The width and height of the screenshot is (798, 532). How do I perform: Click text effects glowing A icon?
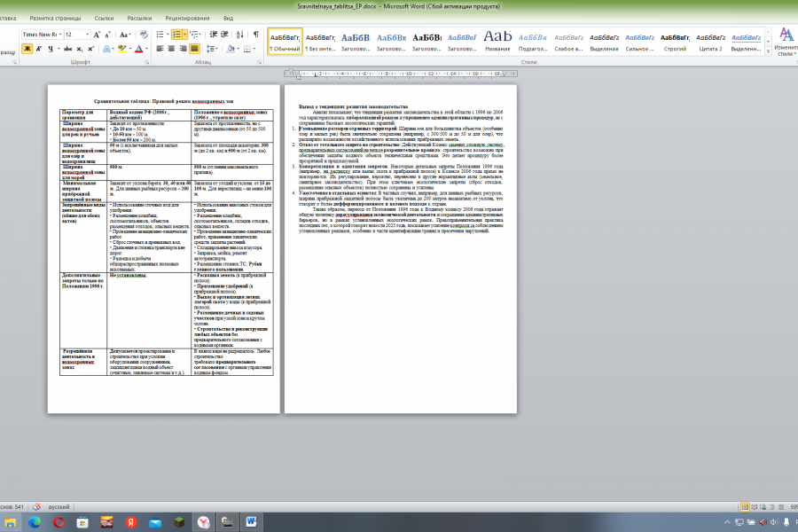106,49
